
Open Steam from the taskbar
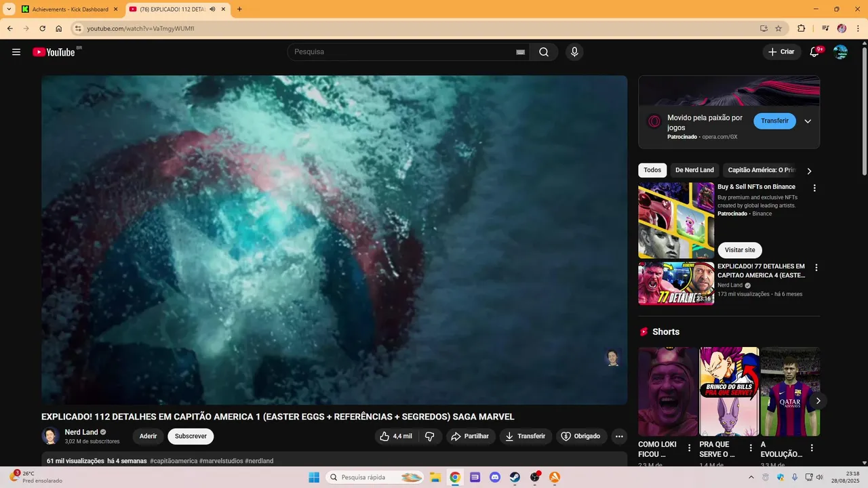coord(515,477)
